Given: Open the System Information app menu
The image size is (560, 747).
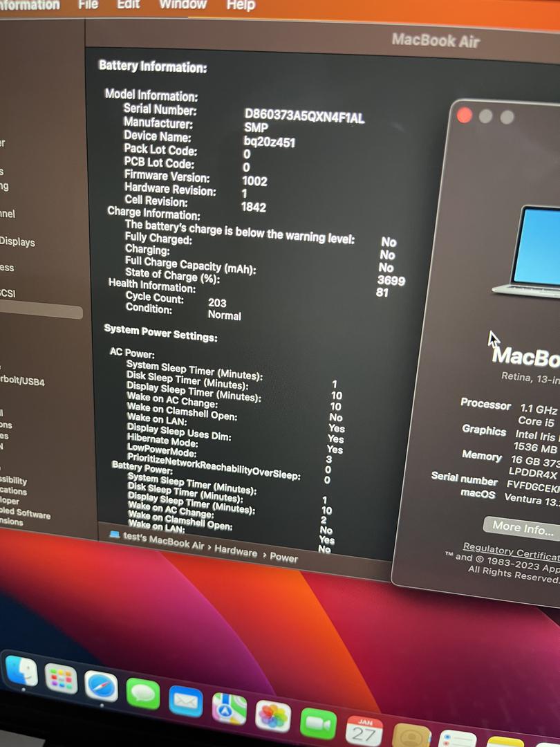Looking at the screenshot, I should pos(30,5).
